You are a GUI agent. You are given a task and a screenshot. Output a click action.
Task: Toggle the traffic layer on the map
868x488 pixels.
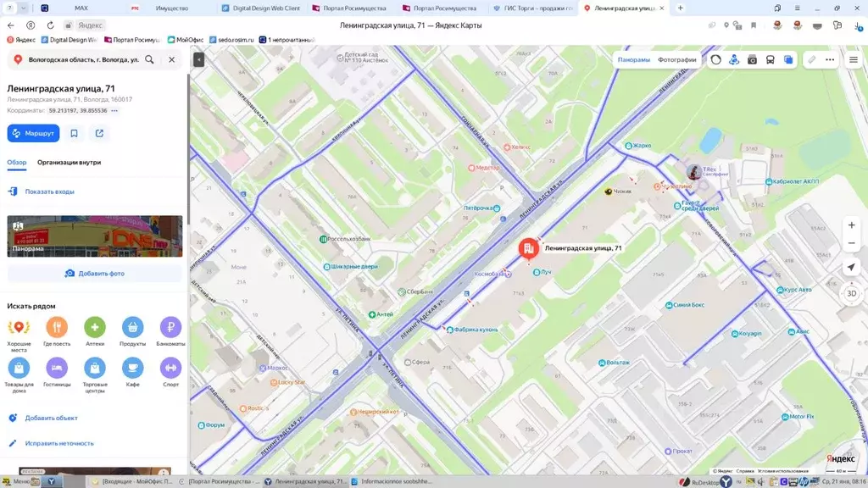pos(716,59)
